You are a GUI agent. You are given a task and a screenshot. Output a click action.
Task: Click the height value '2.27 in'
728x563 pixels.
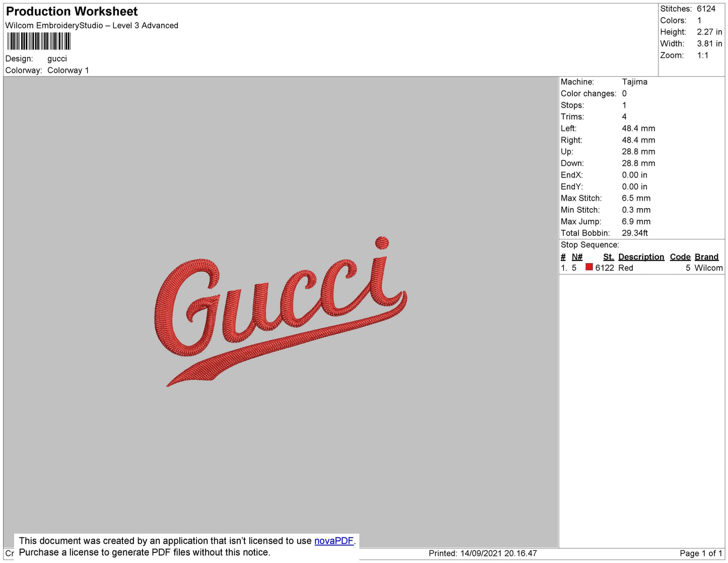coord(709,32)
